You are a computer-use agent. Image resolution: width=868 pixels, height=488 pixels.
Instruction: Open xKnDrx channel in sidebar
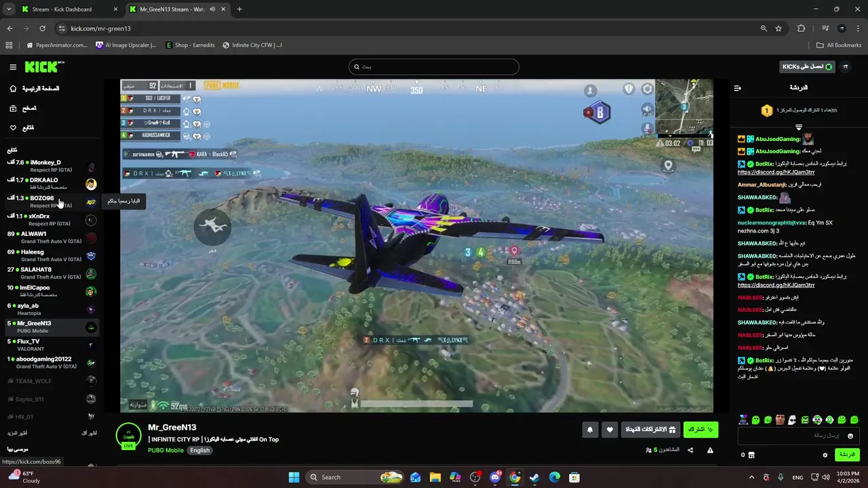click(x=51, y=220)
